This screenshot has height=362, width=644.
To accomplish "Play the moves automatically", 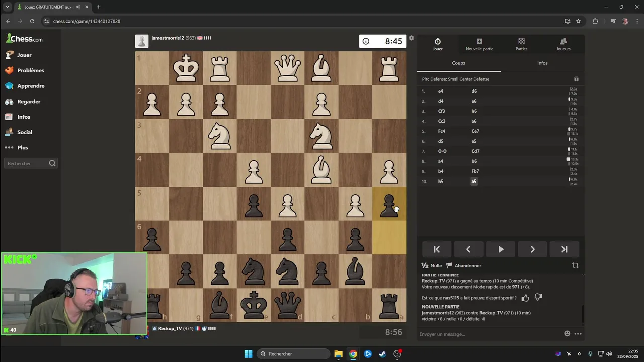I will point(501,249).
